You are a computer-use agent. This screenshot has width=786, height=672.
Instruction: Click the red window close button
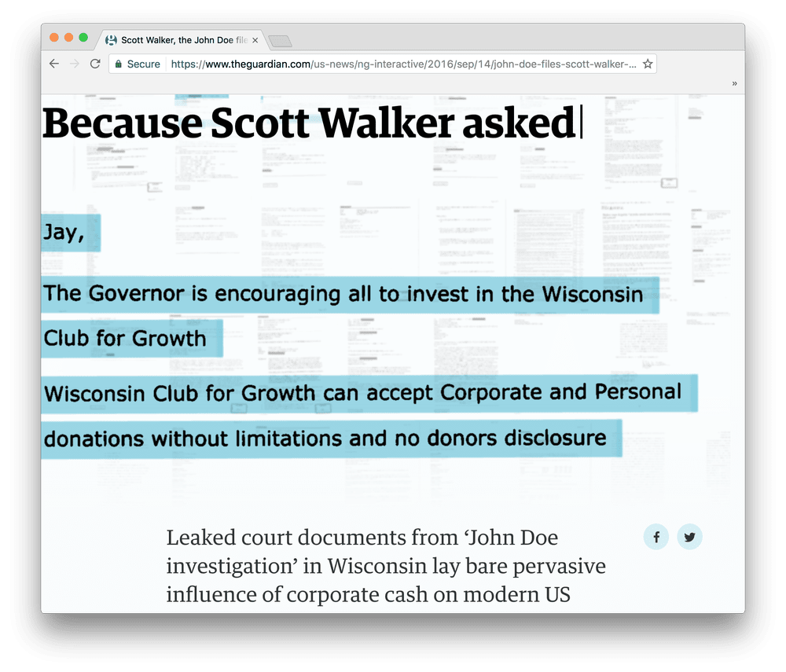point(54,37)
